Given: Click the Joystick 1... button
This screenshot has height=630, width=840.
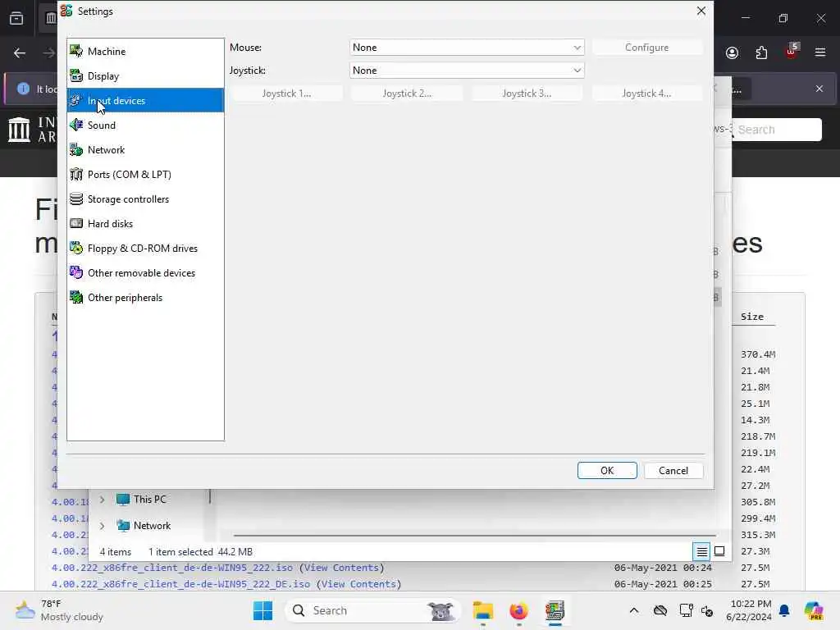Looking at the screenshot, I should pos(286,94).
